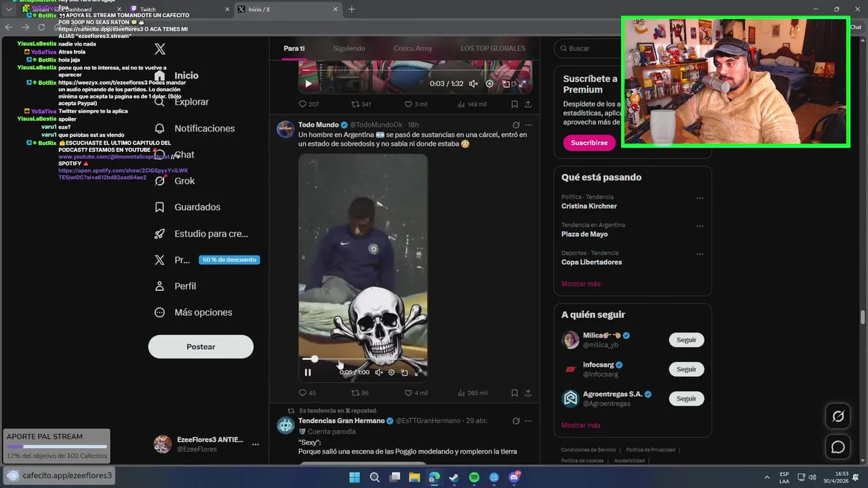This screenshot has height=488, width=868.
Task: Pause the Todo Mundo video
Action: tap(308, 372)
